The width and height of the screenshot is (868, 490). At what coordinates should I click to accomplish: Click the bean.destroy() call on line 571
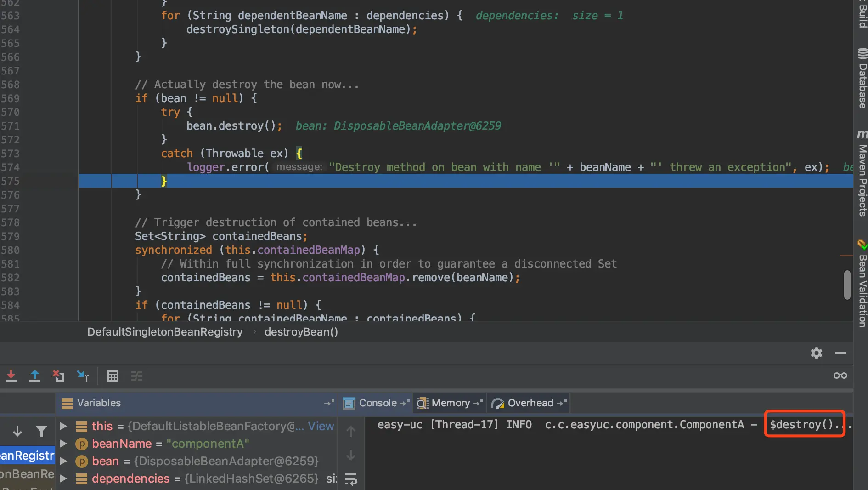[234, 126]
